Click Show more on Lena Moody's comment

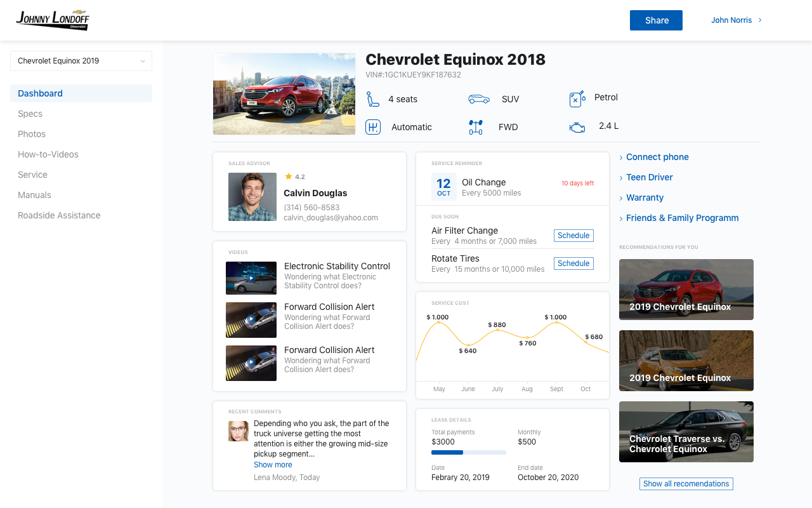(273, 465)
